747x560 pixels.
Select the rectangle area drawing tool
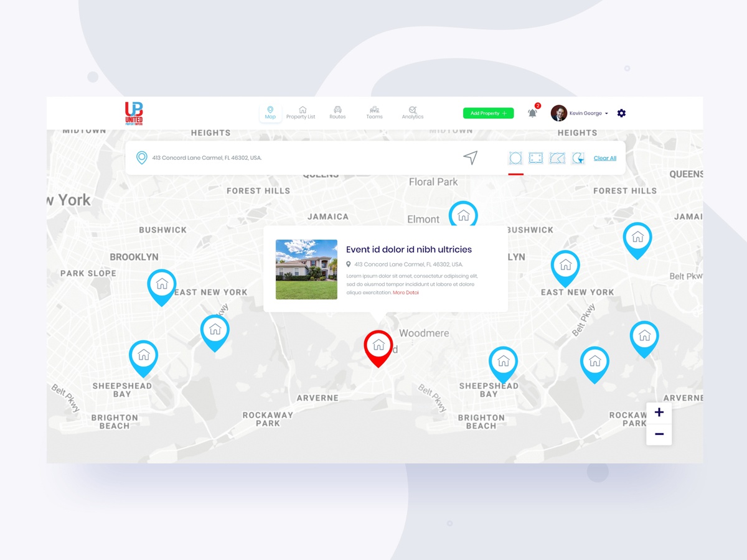click(x=536, y=158)
